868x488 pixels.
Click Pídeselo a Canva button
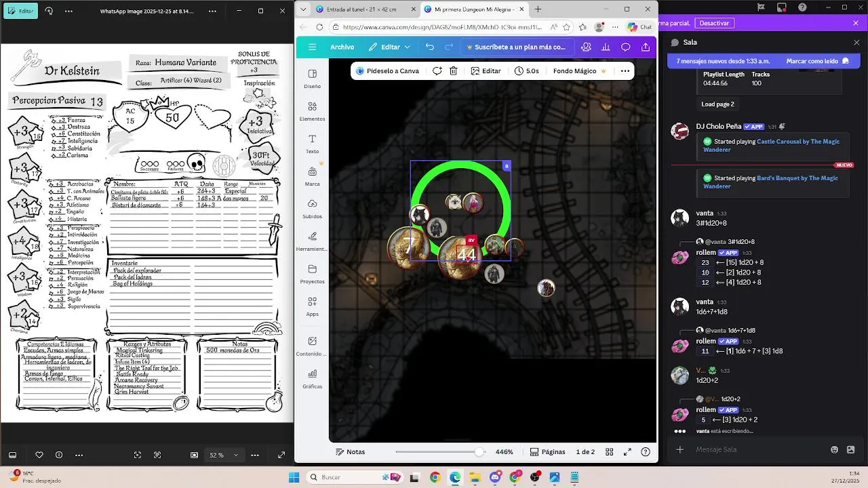click(387, 71)
